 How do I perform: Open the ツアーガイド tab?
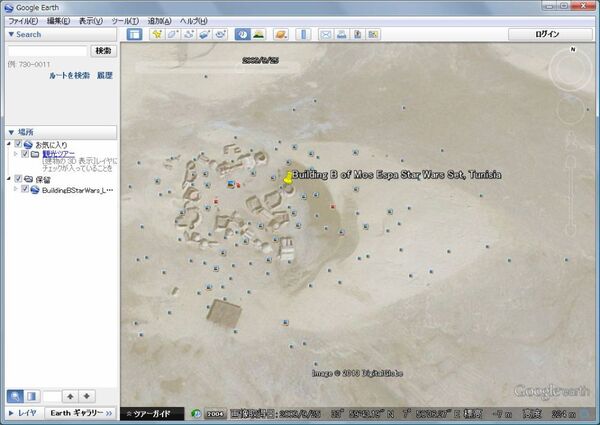point(152,414)
